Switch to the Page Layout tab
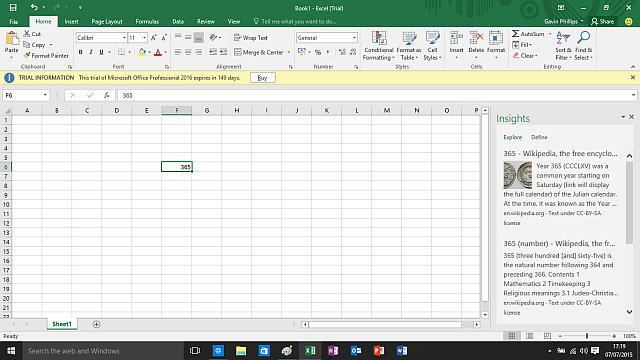The height and width of the screenshot is (360, 640). tap(107, 22)
